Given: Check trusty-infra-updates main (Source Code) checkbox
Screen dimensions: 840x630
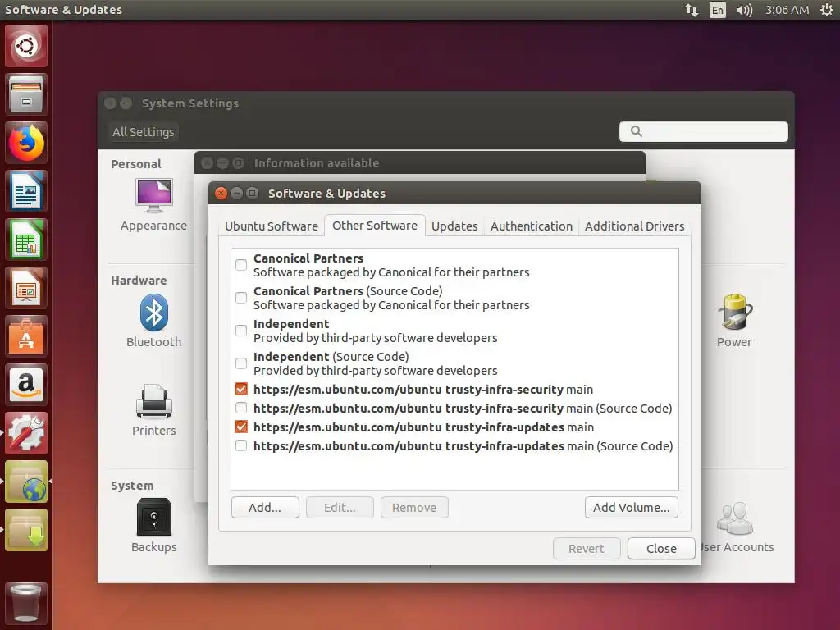Looking at the screenshot, I should (241, 445).
